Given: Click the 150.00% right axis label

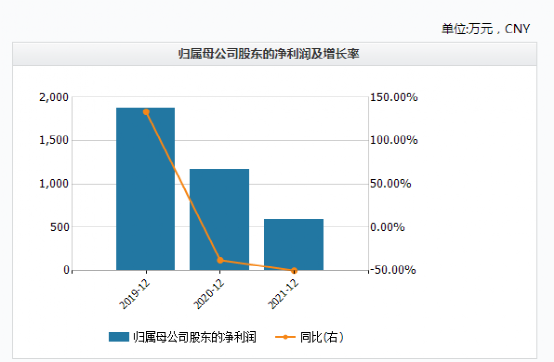Looking at the screenshot, I should [x=394, y=97].
